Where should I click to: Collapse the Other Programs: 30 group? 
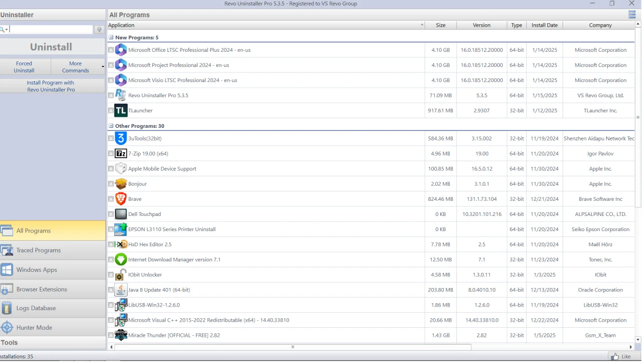click(111, 126)
